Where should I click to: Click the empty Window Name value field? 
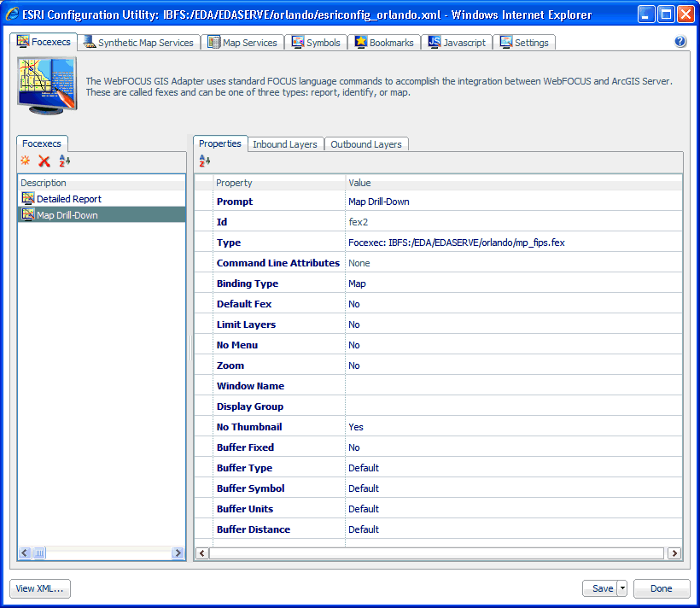pyautogui.click(x=514, y=386)
